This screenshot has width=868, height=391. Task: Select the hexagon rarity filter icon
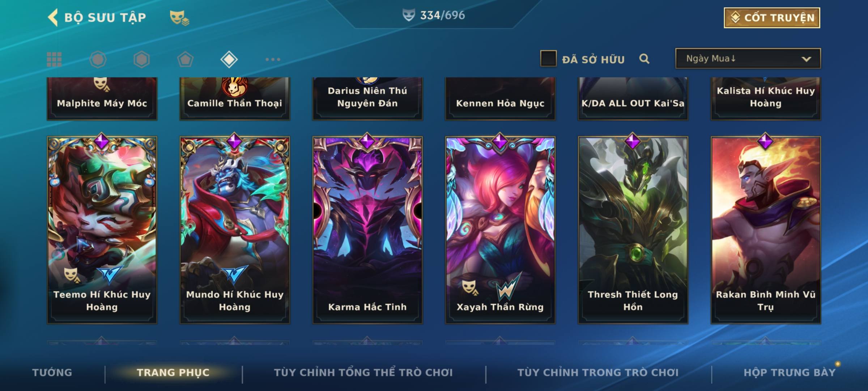141,59
